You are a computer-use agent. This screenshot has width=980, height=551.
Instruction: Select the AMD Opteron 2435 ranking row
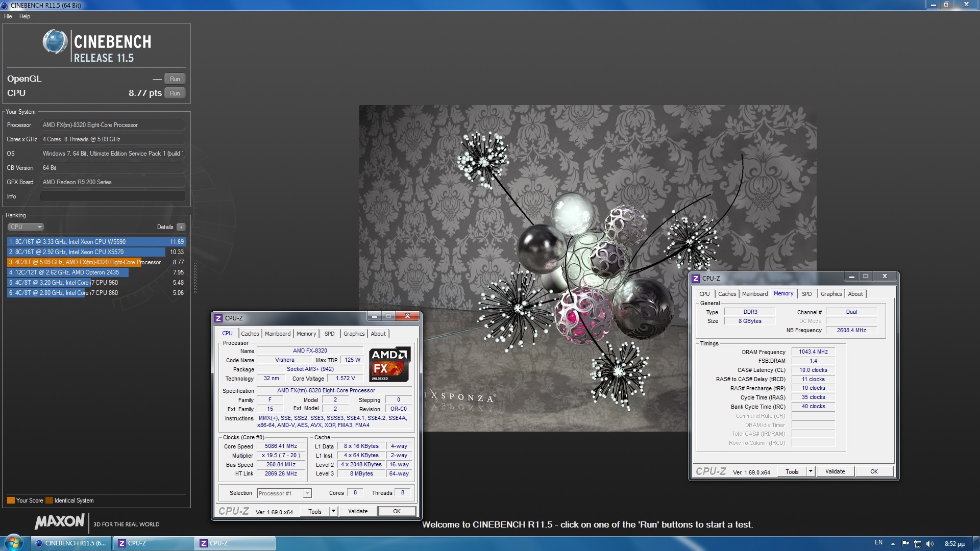(x=96, y=272)
